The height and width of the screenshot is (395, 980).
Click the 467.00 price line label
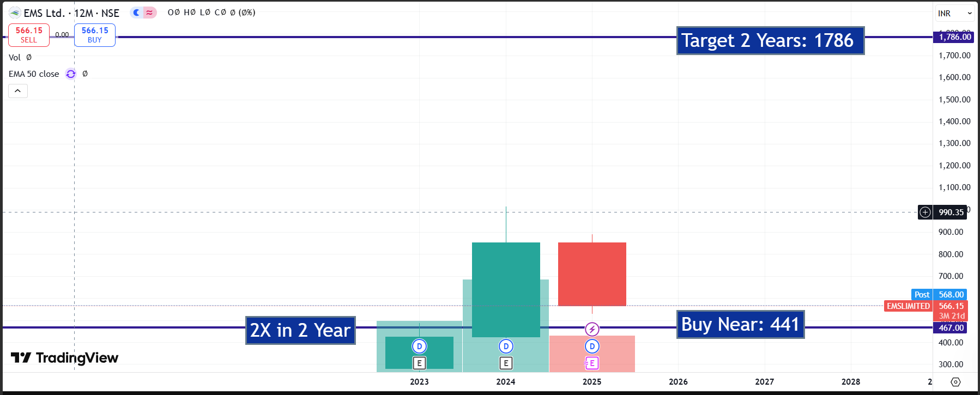[x=950, y=327]
